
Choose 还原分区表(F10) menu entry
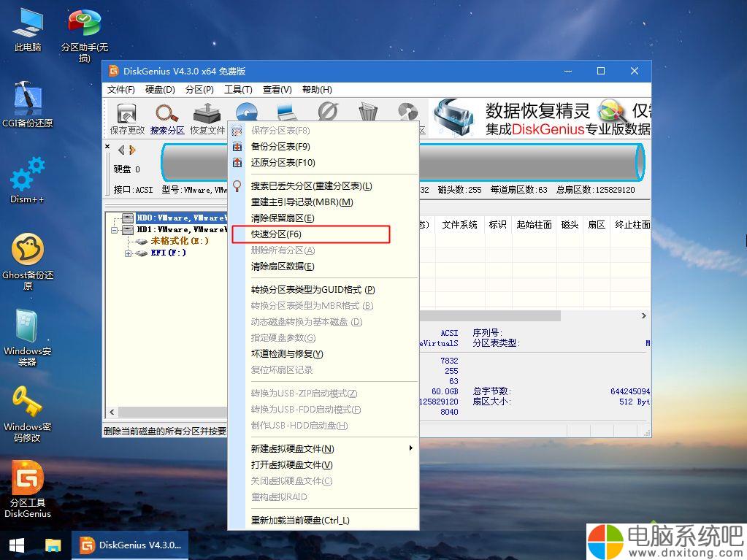coord(323,163)
